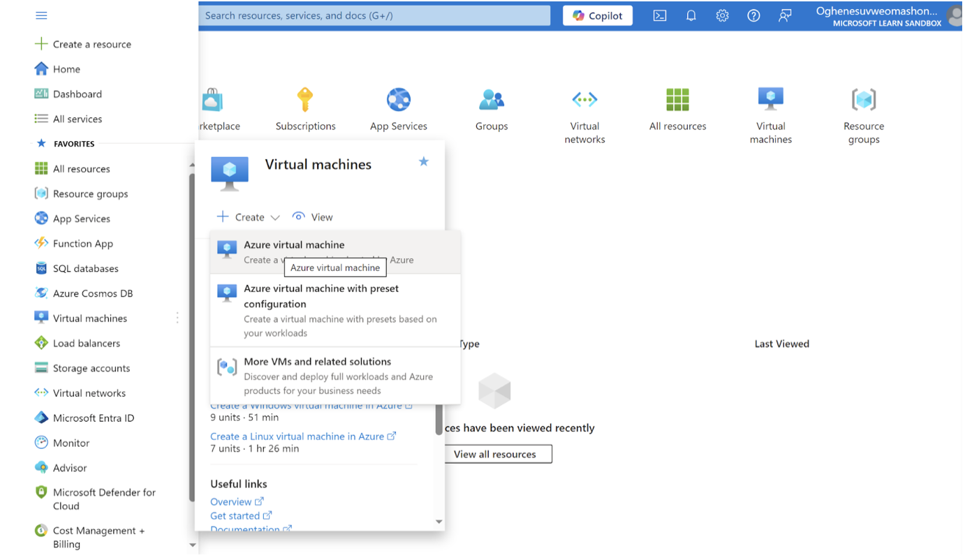Open Create a Linux virtual machine link
Viewport: 965px width, 560px height.
[x=303, y=436]
